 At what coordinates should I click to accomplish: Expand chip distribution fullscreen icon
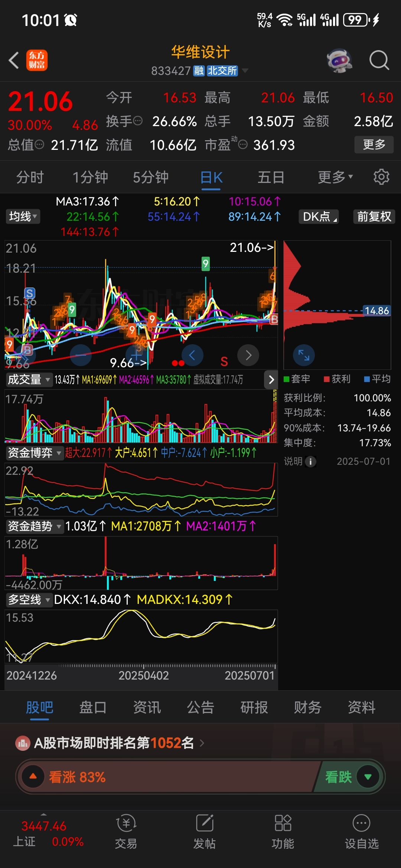[x=304, y=355]
